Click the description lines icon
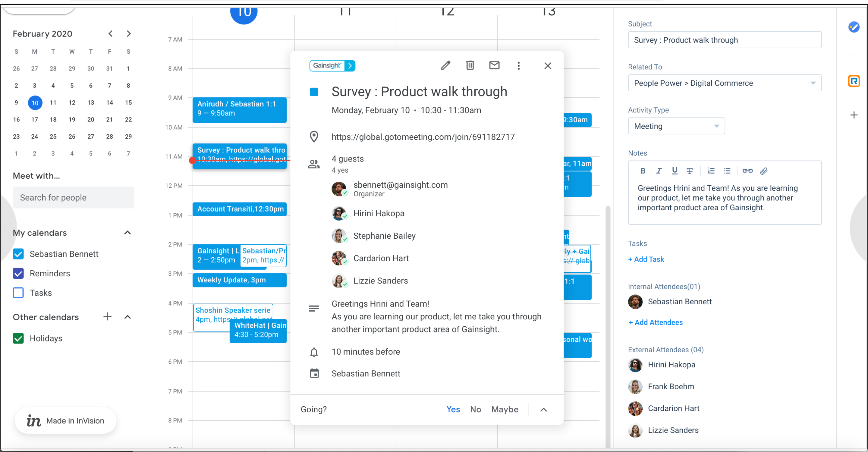This screenshot has height=452, width=868. point(314,308)
